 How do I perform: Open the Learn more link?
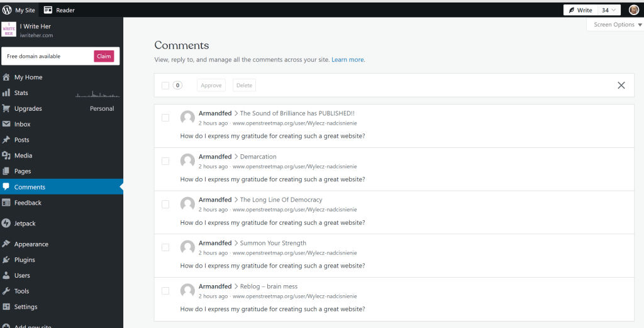[348, 60]
